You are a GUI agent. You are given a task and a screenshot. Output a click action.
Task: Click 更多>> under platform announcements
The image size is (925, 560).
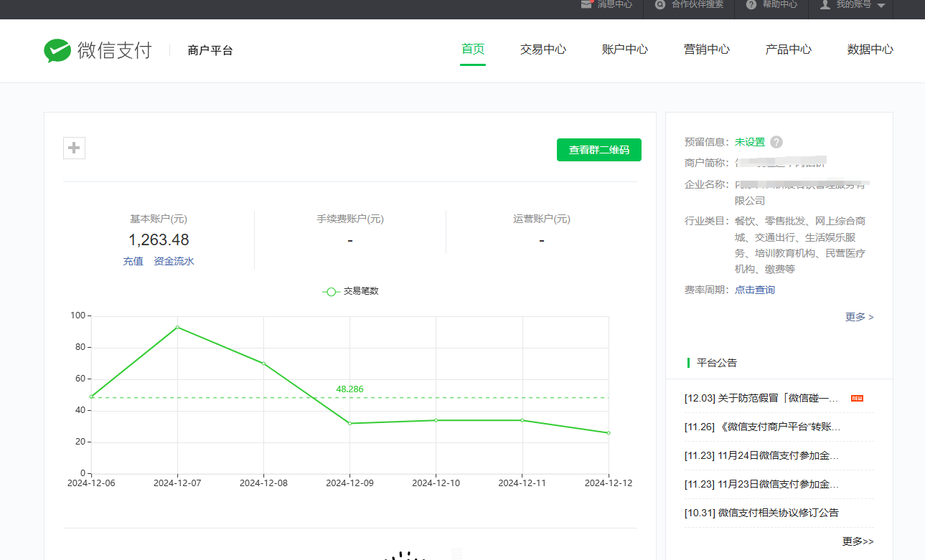pos(858,541)
